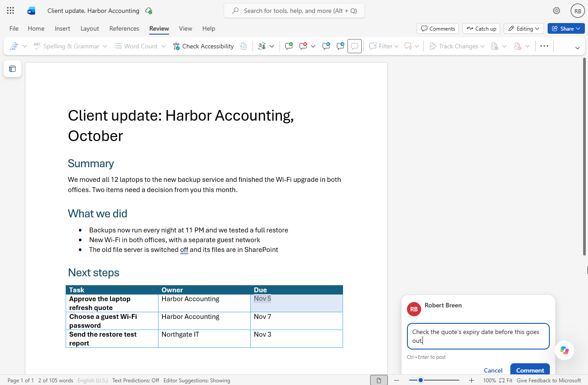Image resolution: width=588 pixels, height=385 pixels.
Task: Run Check Accessibility
Action: click(203, 46)
